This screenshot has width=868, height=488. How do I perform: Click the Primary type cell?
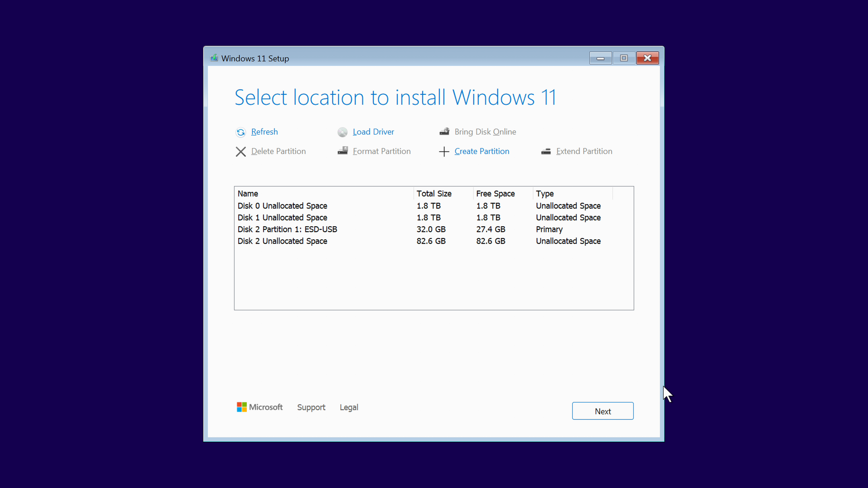tap(549, 229)
